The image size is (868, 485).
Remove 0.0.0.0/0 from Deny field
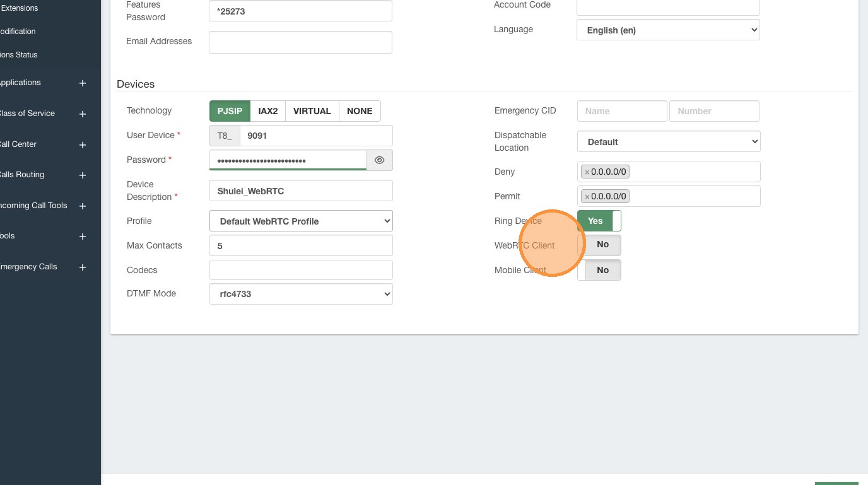pyautogui.click(x=587, y=172)
